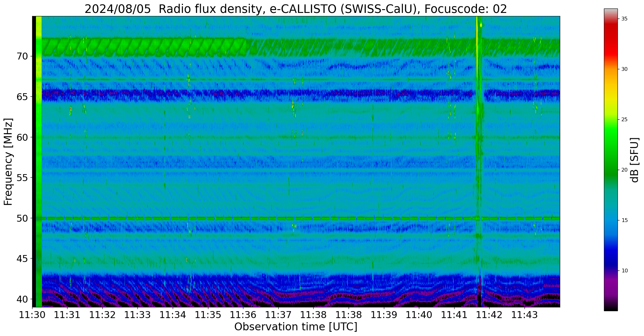Click the purple region of the colorbar
The image size is (644, 336).
coord(611,287)
